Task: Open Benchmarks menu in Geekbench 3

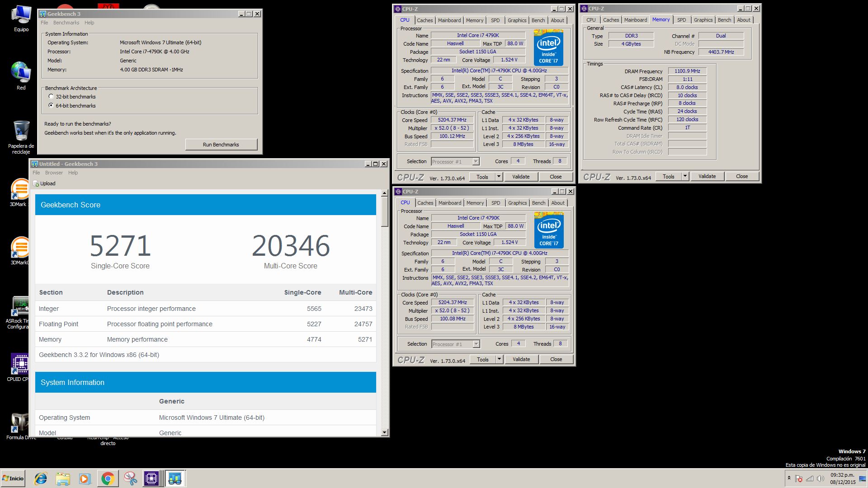Action: [66, 23]
